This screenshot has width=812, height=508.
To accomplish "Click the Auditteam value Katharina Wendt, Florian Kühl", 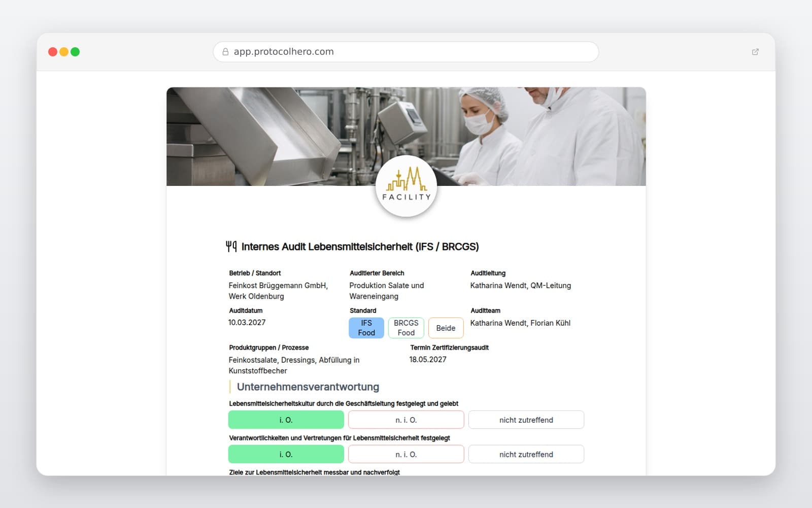I will [520, 323].
